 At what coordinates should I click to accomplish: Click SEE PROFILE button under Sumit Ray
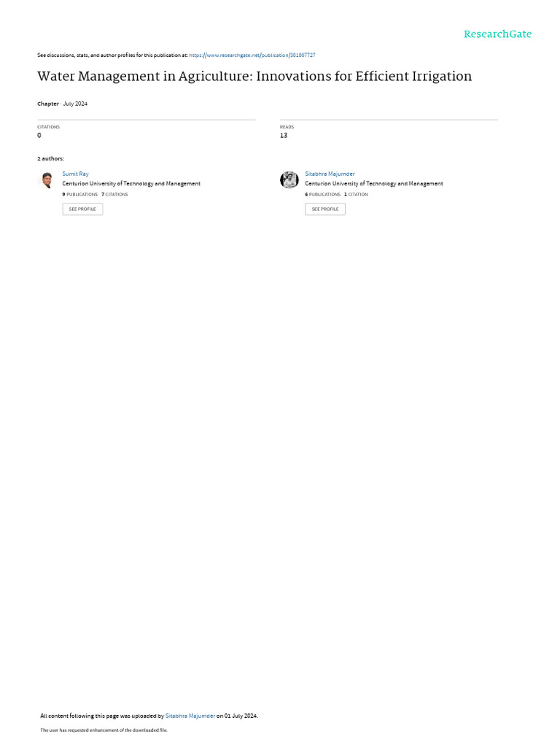[82, 209]
